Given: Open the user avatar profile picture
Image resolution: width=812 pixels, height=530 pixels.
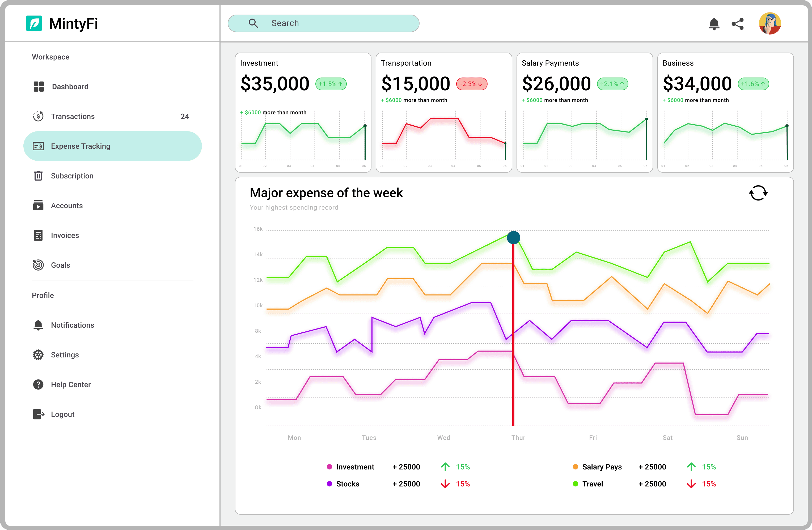Looking at the screenshot, I should click(770, 24).
